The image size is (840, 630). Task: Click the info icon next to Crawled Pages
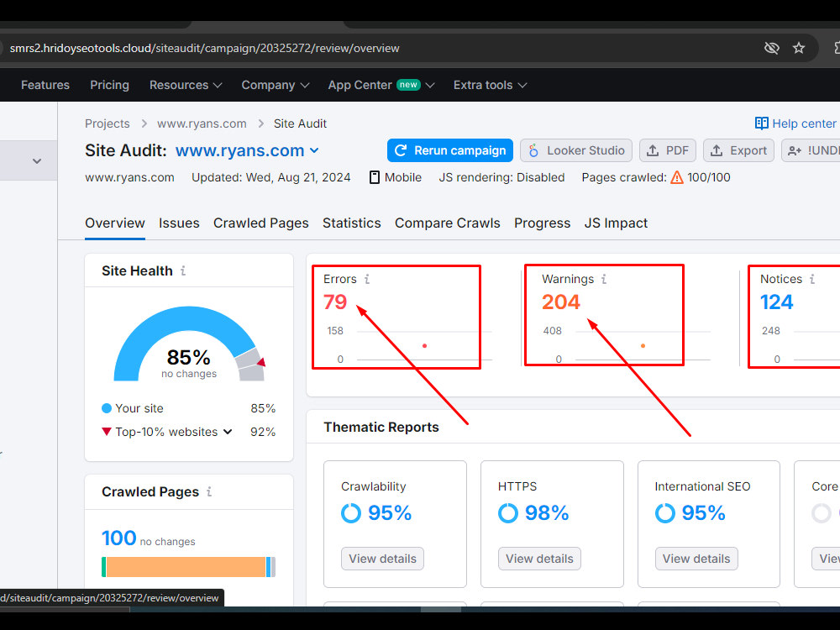pyautogui.click(x=209, y=491)
